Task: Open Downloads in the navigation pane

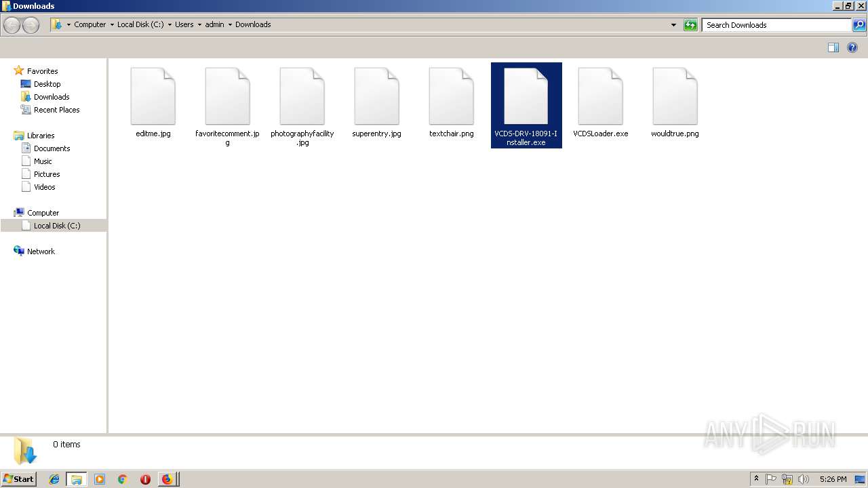Action: [52, 97]
